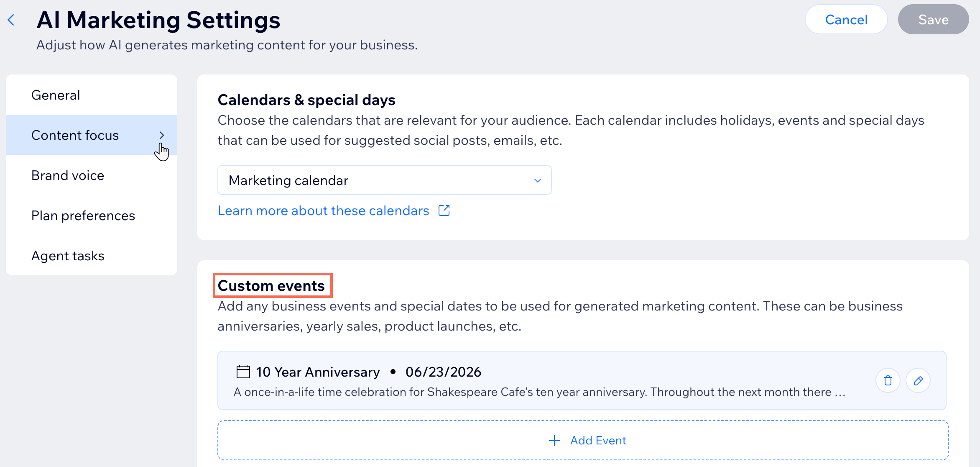Switch to Brand voice settings

(92, 175)
